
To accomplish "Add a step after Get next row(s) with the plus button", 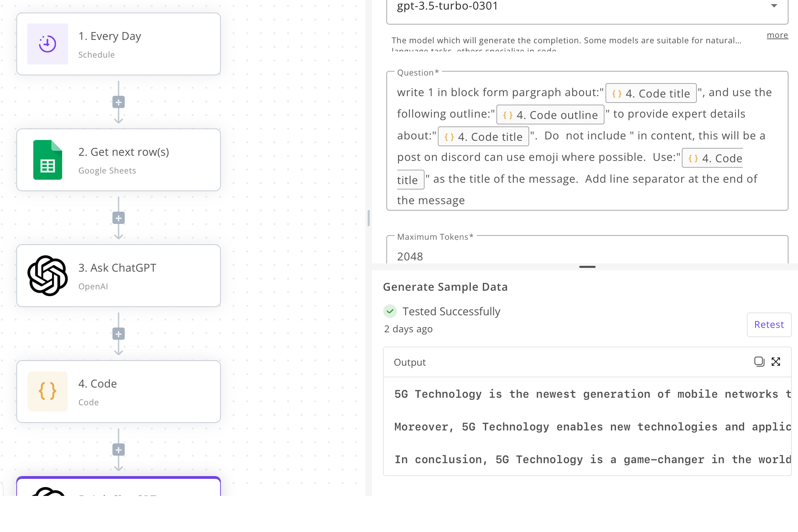I will point(119,218).
